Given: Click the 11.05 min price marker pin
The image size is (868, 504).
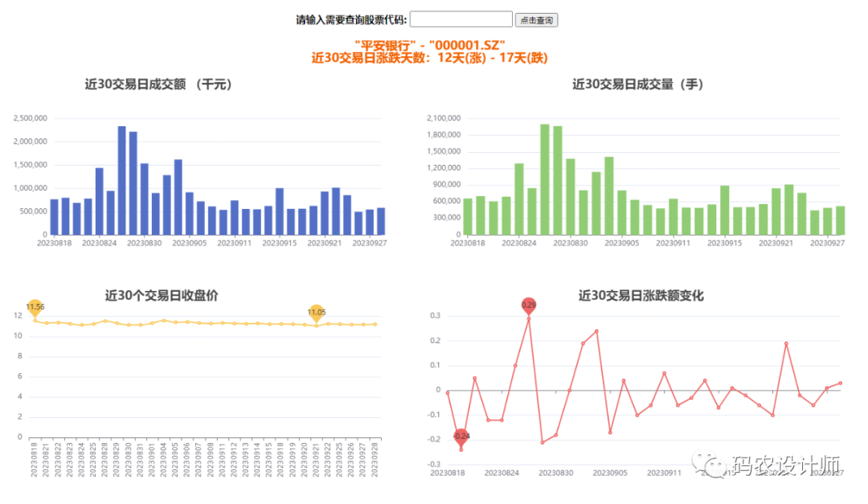Looking at the screenshot, I should 317,312.
